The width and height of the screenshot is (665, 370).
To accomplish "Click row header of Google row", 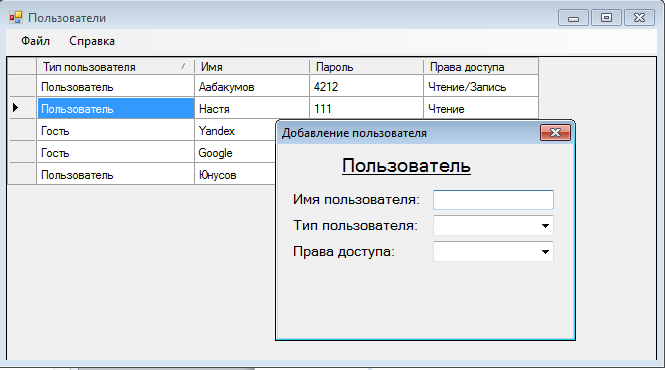I will (x=22, y=153).
